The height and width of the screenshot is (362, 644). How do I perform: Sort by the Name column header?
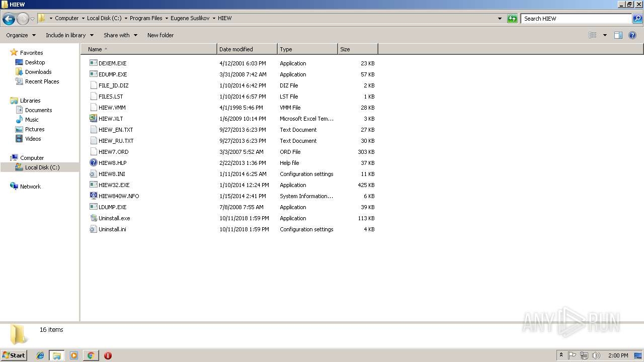(148, 49)
